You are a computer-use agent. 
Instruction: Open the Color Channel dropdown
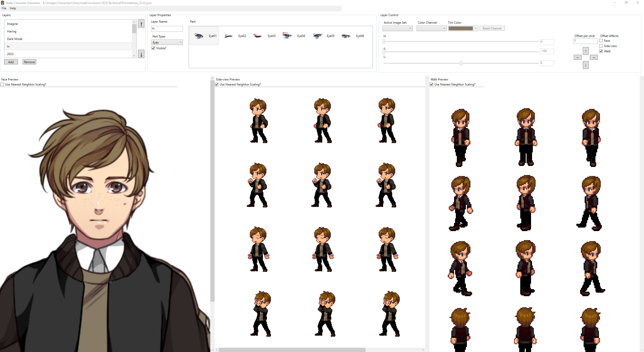click(x=431, y=28)
